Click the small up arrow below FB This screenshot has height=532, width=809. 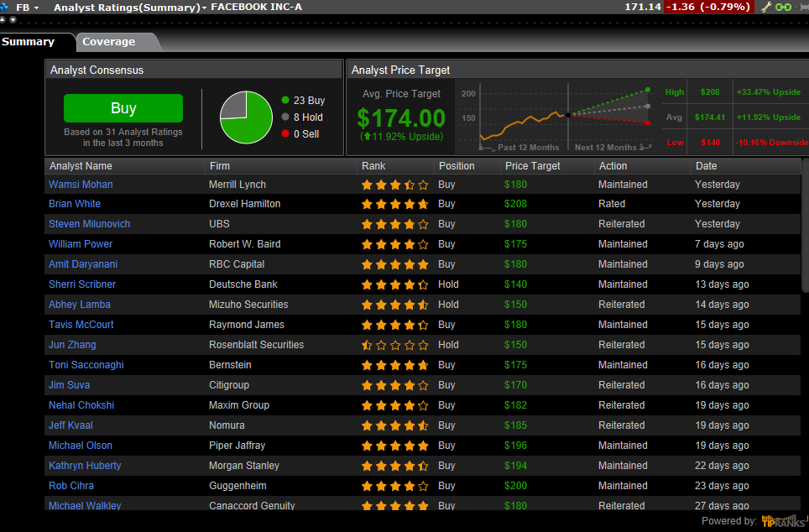coord(3,19)
